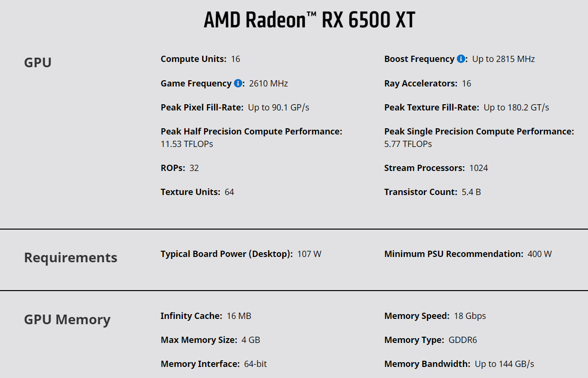Image resolution: width=588 pixels, height=378 pixels.
Task: Click the Minimum PSU Recommendation label
Action: click(x=454, y=254)
